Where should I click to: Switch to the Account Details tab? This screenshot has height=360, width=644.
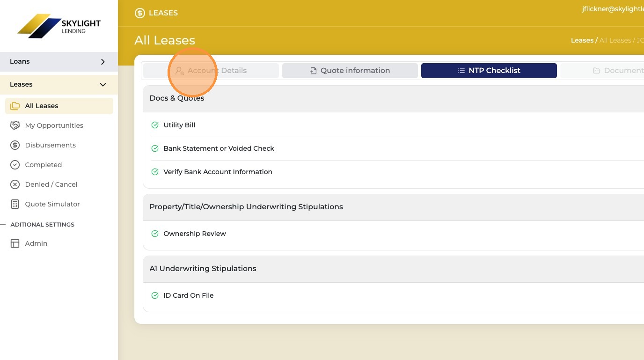(211, 71)
